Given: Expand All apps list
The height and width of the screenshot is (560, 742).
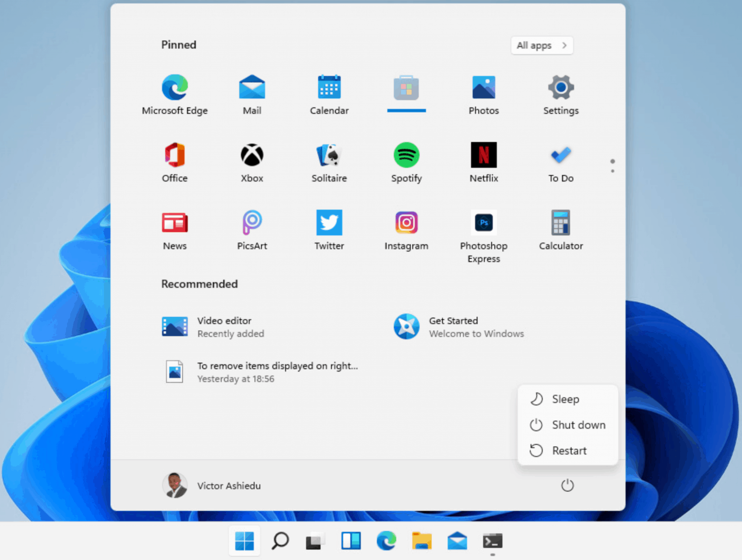Looking at the screenshot, I should [x=541, y=45].
